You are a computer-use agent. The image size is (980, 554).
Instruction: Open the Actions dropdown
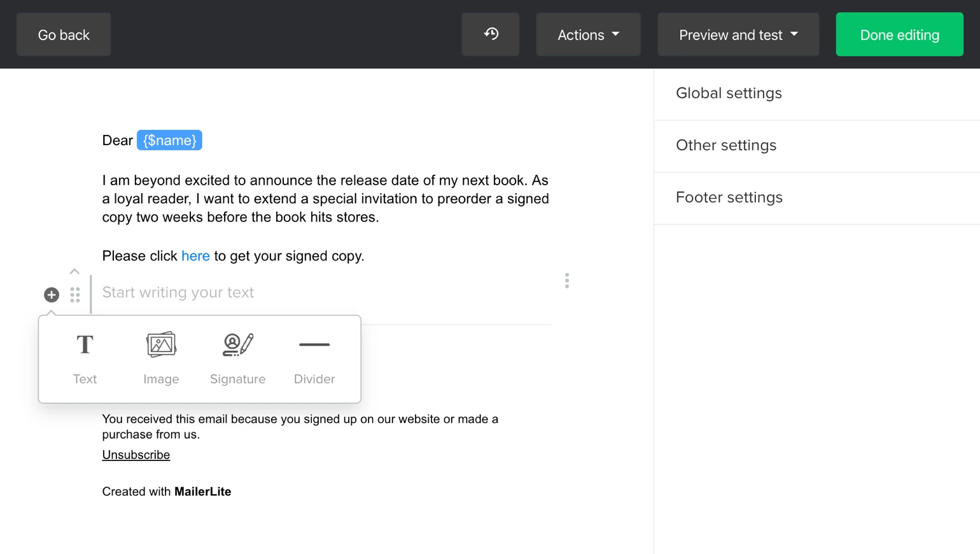(x=588, y=35)
